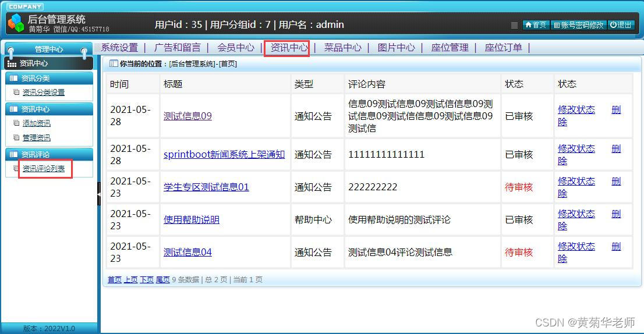Click 修改状态 for sprintboot新闻系统上架通知 row
The image size is (644, 334).
(576, 148)
